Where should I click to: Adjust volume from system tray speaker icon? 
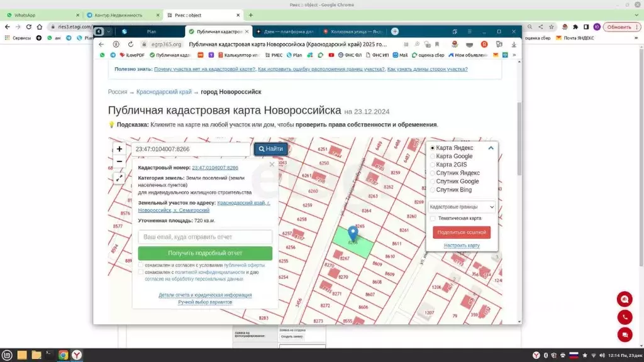[602, 356]
